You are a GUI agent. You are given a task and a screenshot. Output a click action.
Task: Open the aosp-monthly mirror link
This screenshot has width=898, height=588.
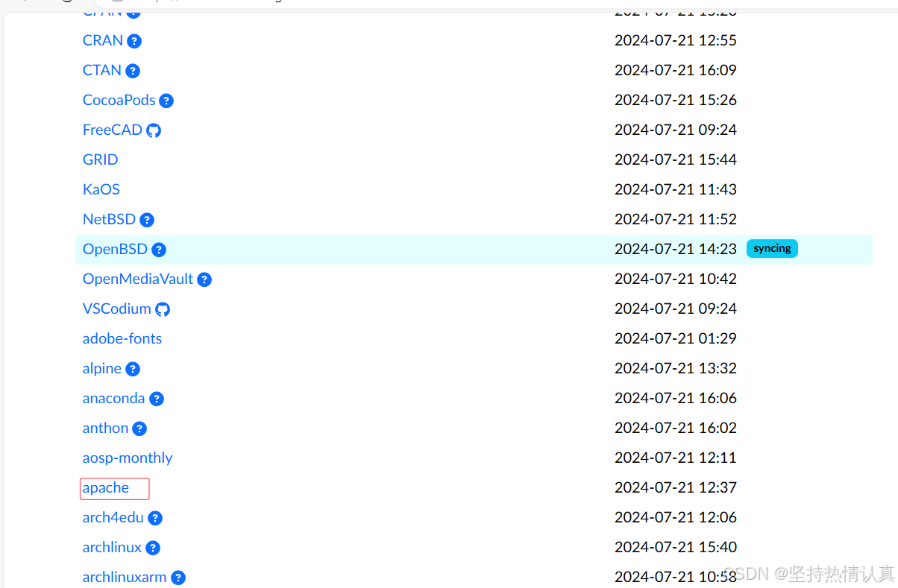point(128,458)
